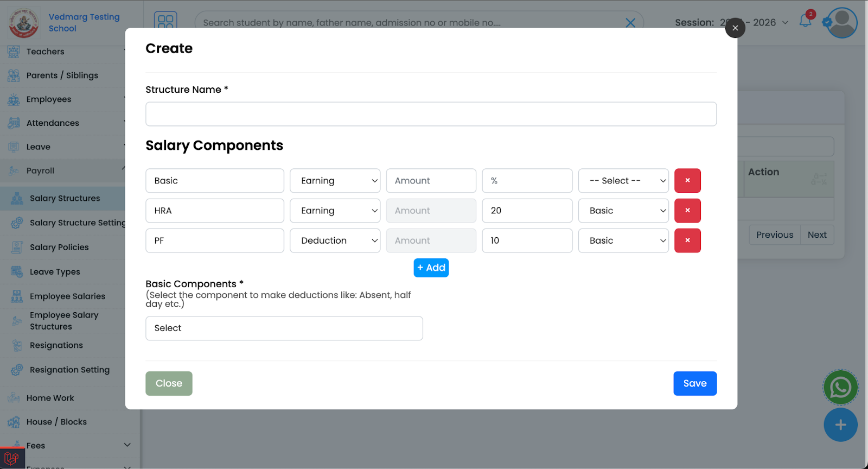The width and height of the screenshot is (868, 469).
Task: Open the Basic percentage-of dropdown for PF
Action: (623, 240)
